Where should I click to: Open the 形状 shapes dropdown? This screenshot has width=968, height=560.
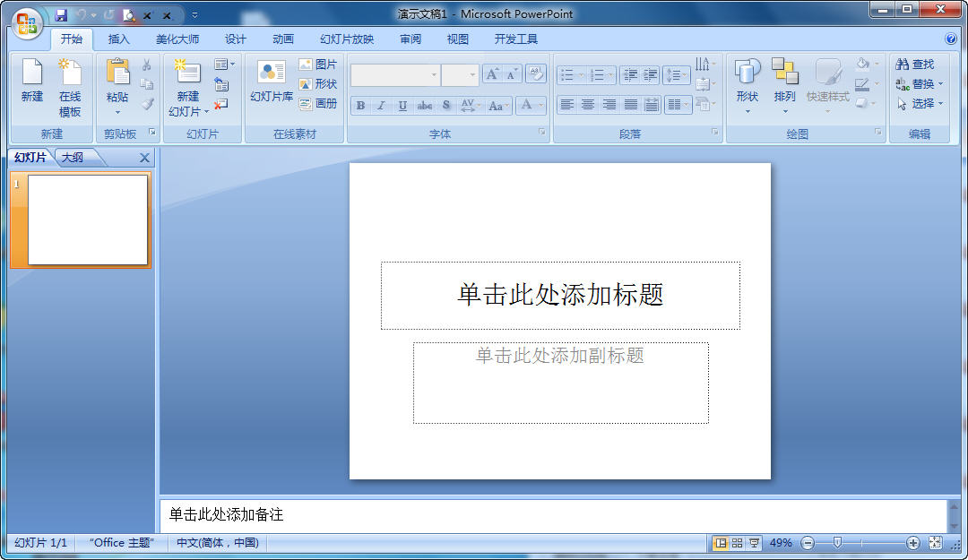point(747,85)
